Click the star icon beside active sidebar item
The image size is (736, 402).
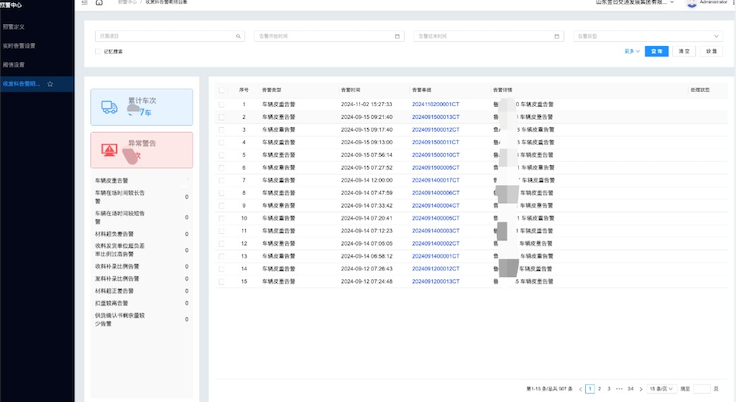pyautogui.click(x=50, y=84)
